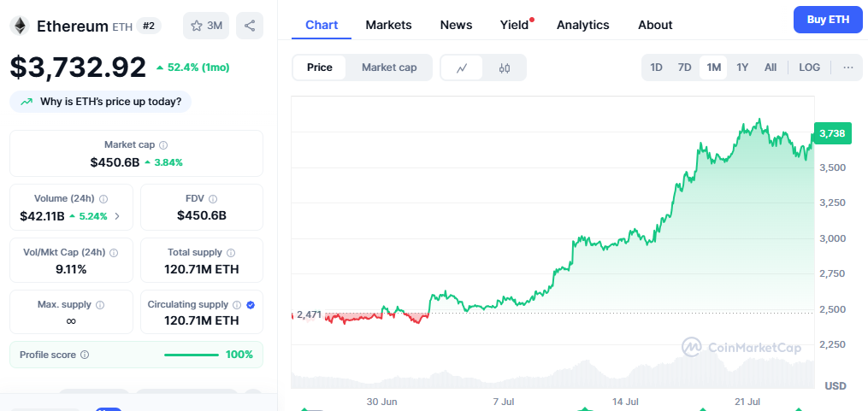Screen dimensions: 868x411
Task: Show info icon beside Profile score
Action: (x=85, y=355)
